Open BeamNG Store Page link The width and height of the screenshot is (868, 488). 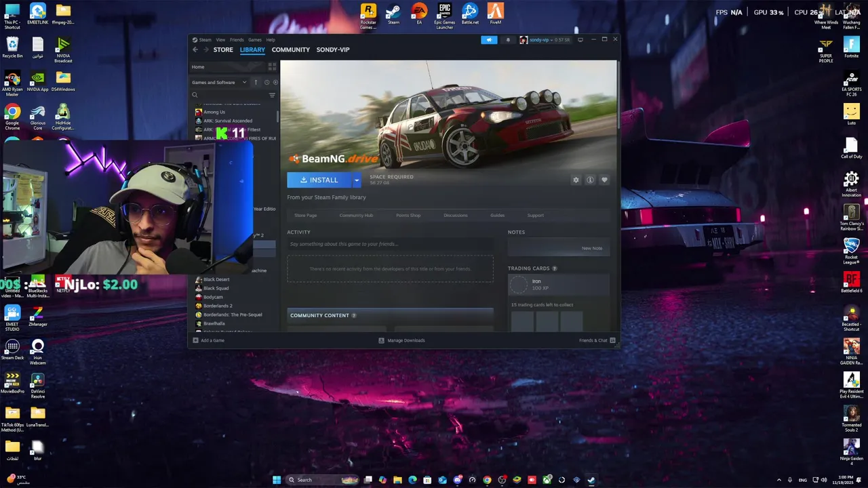pos(305,216)
